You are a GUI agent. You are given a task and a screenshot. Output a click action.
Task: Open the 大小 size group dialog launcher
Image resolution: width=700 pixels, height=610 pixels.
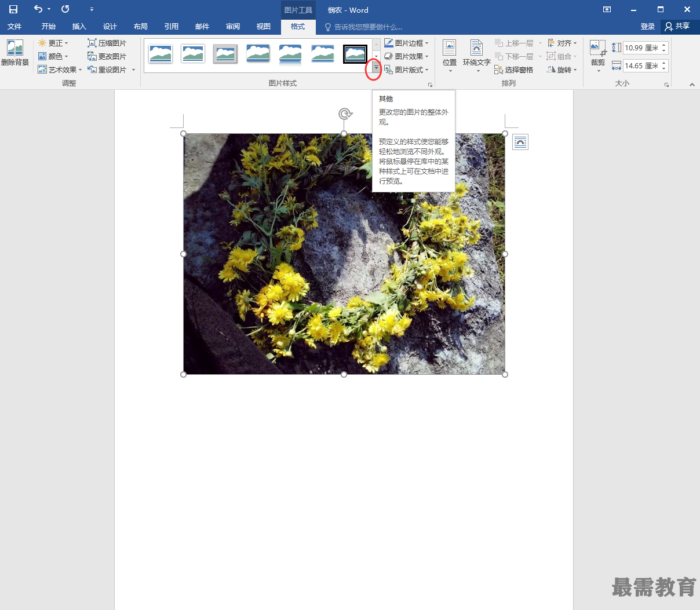coord(667,85)
